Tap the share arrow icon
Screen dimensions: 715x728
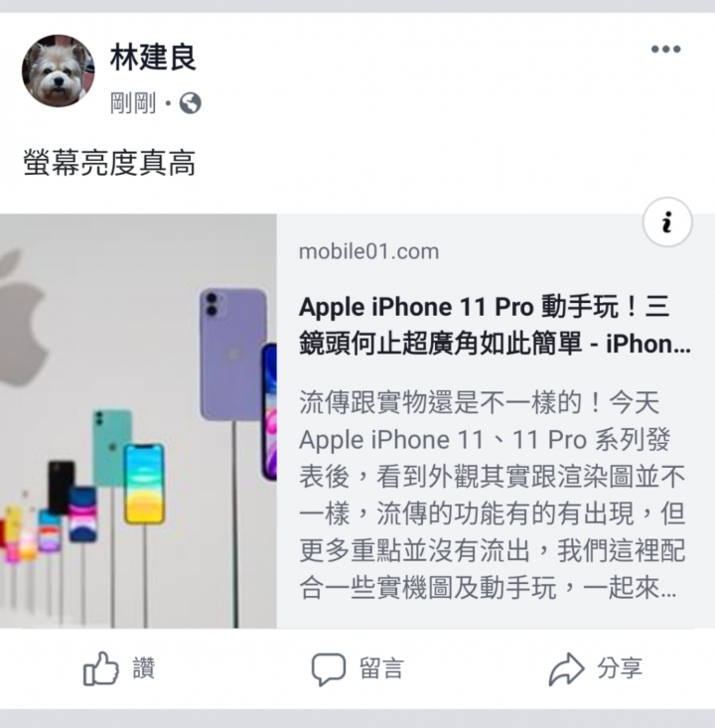(x=566, y=669)
